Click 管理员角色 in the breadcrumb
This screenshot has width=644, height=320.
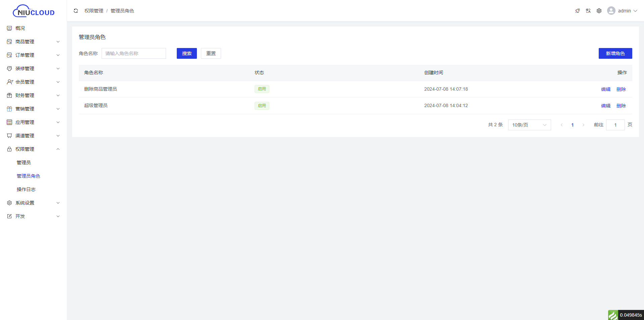click(122, 11)
